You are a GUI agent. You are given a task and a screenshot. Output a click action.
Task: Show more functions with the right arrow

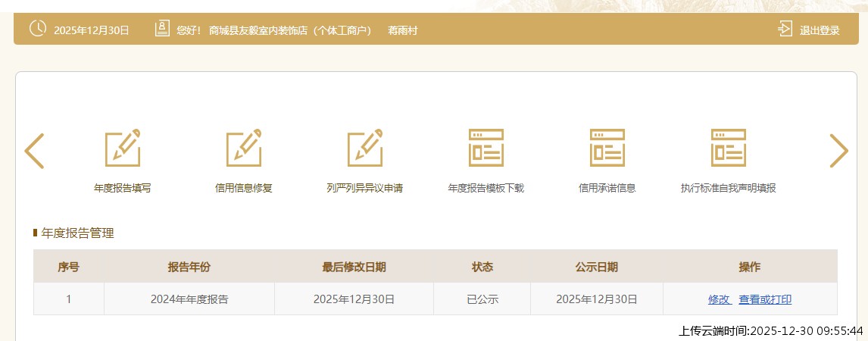[x=838, y=151]
